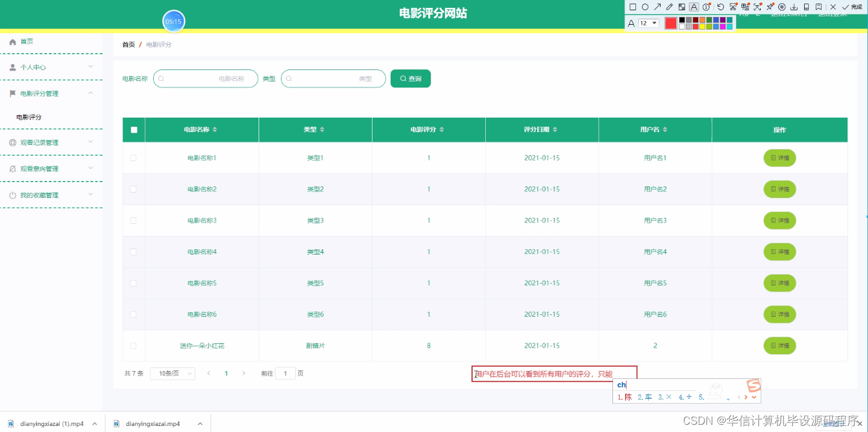Pick the pencil annotation tool

[669, 7]
